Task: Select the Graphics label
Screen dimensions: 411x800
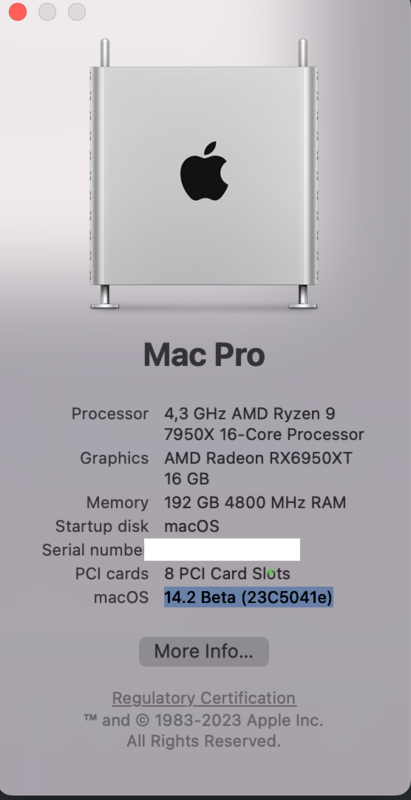Action: 114,458
